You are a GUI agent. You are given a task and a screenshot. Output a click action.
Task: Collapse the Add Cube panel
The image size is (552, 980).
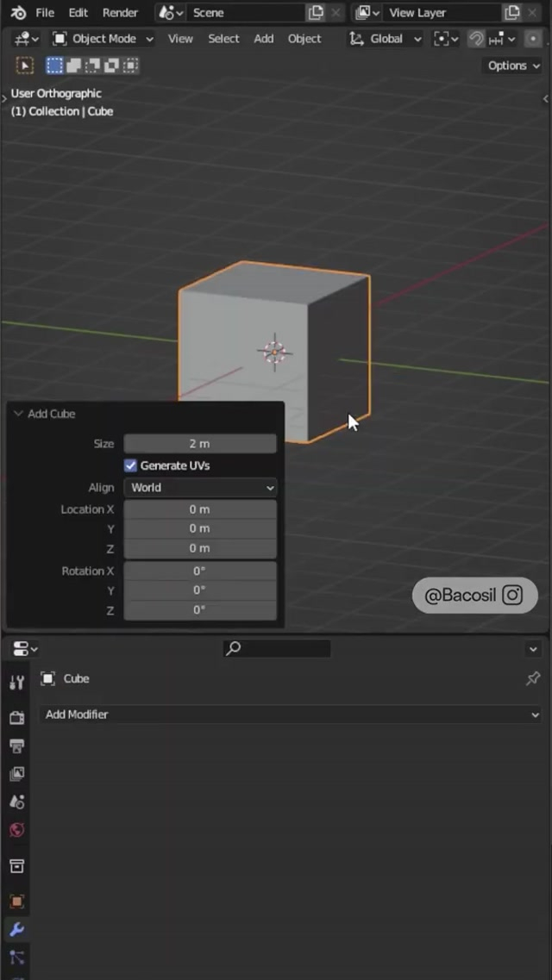coord(18,414)
